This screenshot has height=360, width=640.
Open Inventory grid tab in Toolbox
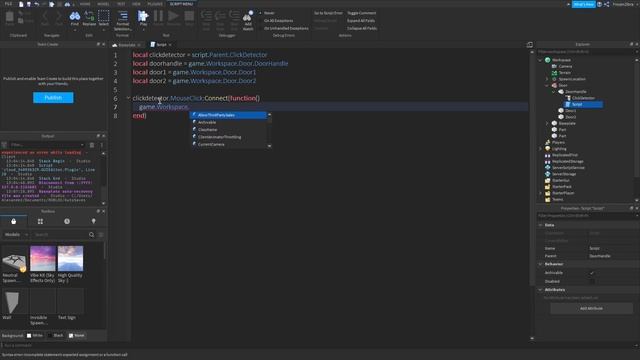coord(40,221)
